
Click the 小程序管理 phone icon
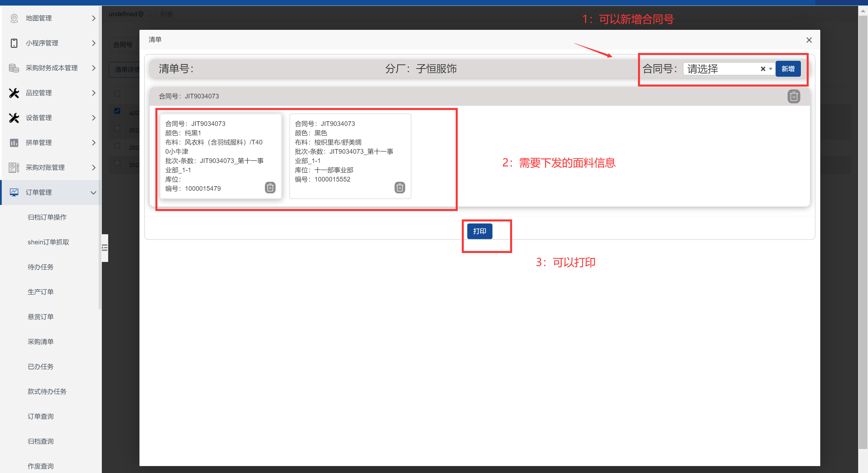(x=14, y=43)
